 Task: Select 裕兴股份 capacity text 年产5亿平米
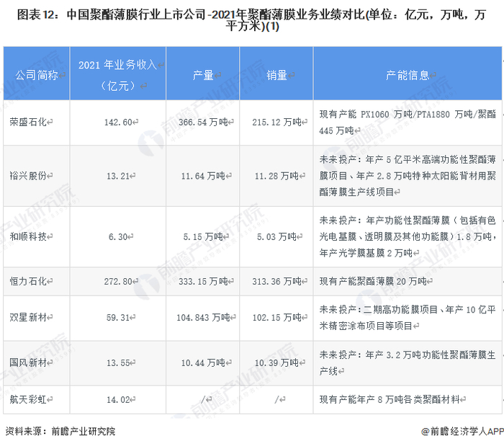(393, 159)
